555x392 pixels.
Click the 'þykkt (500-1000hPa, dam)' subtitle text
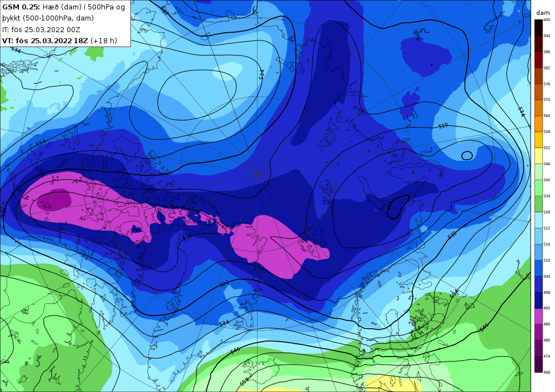(x=48, y=18)
